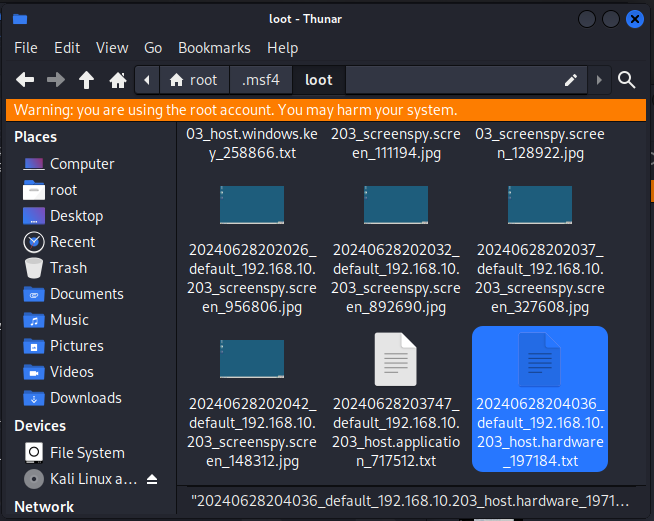The image size is (654, 521).
Task: Close the Thunar window
Action: coord(635,19)
